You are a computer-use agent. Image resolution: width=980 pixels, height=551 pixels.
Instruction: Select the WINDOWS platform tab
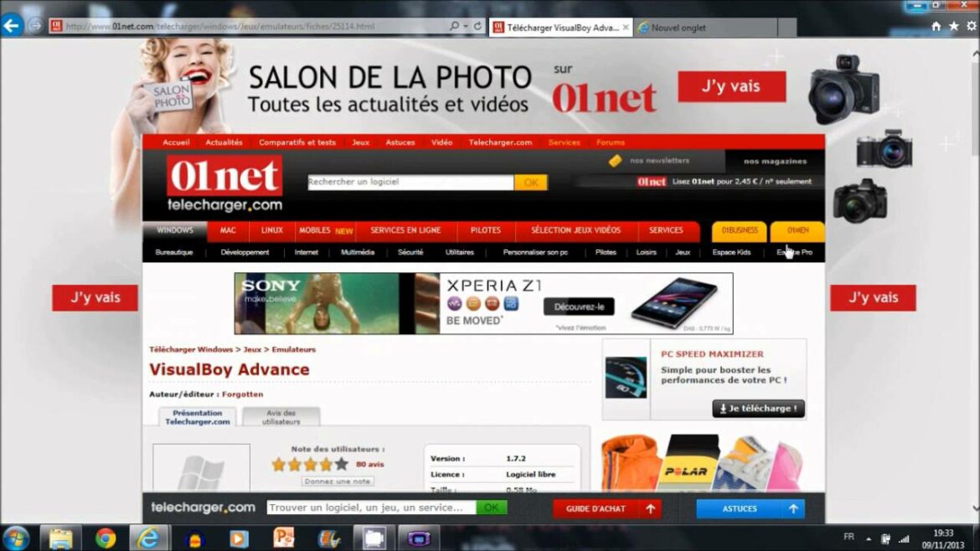coord(174,230)
